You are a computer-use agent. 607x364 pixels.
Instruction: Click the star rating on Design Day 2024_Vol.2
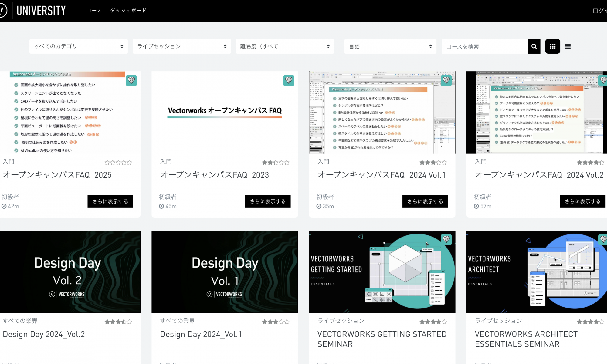coord(118,322)
